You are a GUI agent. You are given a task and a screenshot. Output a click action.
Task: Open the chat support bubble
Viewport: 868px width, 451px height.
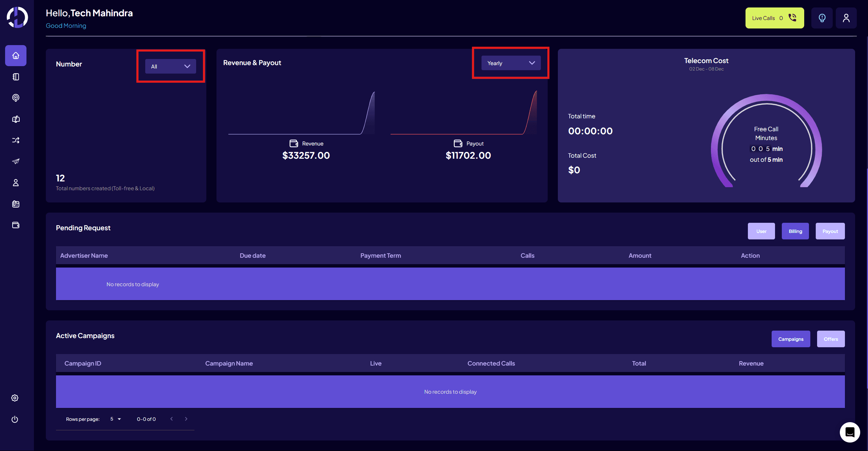(x=850, y=432)
